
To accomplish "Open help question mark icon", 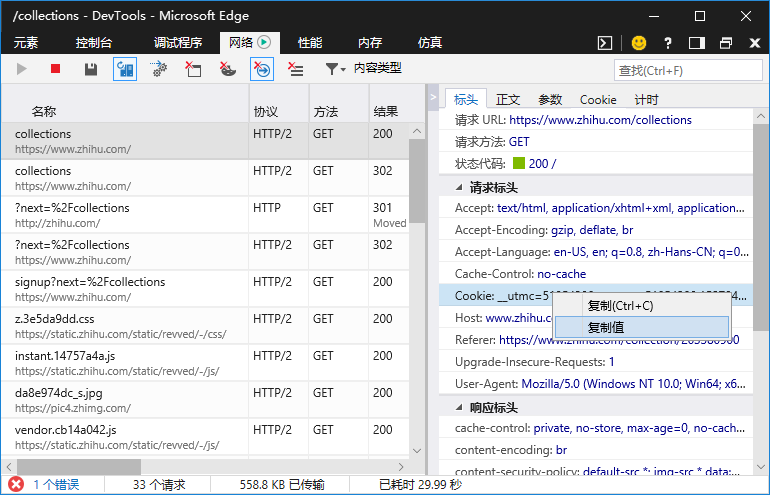I will tap(667, 43).
